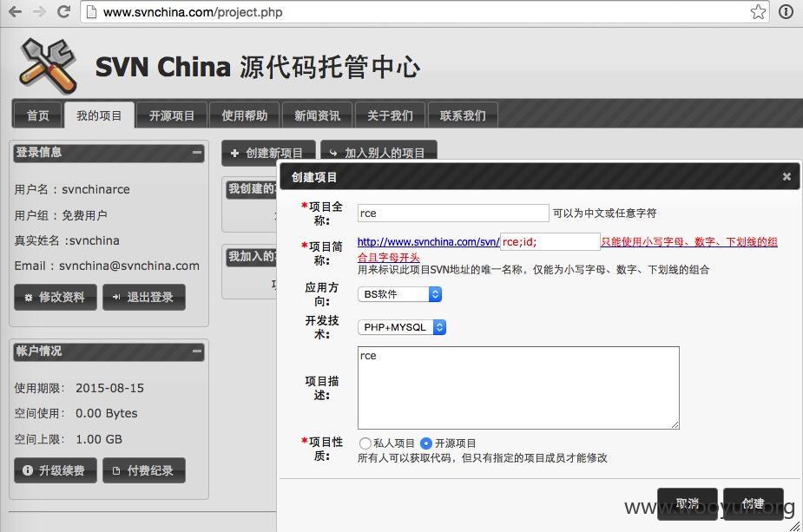Switch to the 新闻资讯 tab
The height and width of the screenshot is (532, 803).
[x=317, y=115]
